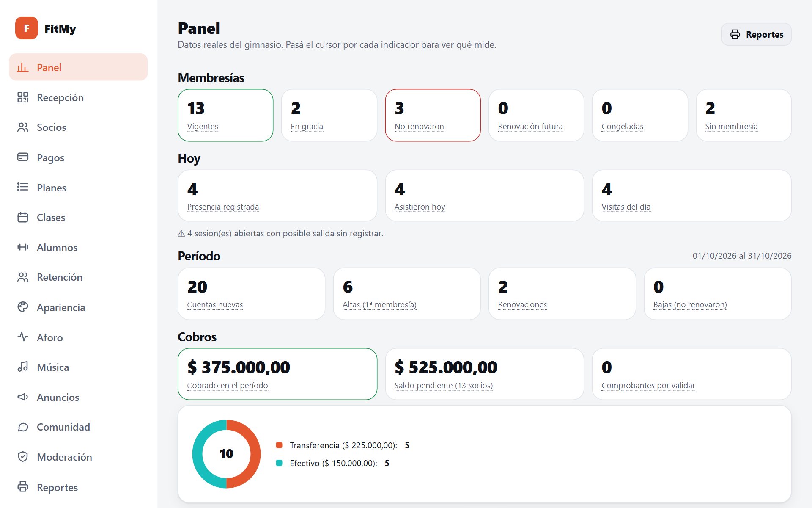Click the Anuncios megaphone icon
Viewport: 812px width, 508px height.
[x=23, y=397]
